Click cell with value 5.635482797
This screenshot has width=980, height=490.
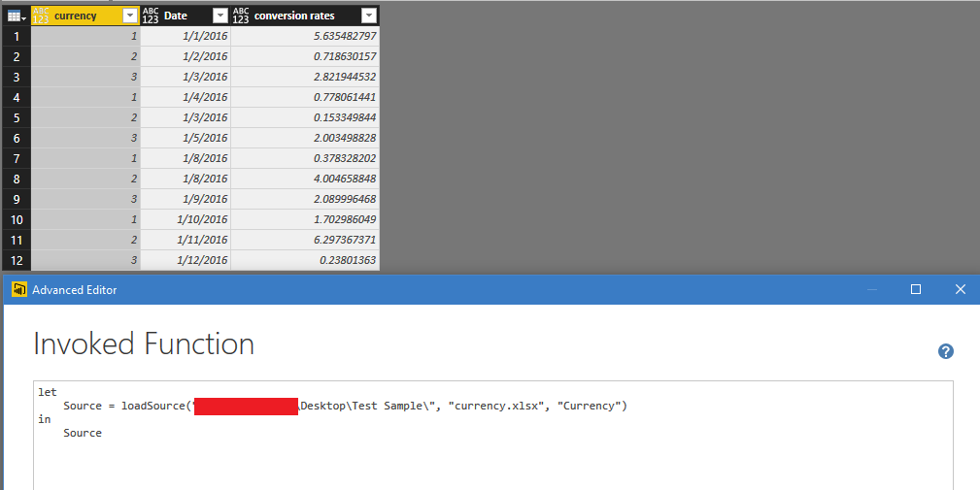point(305,36)
